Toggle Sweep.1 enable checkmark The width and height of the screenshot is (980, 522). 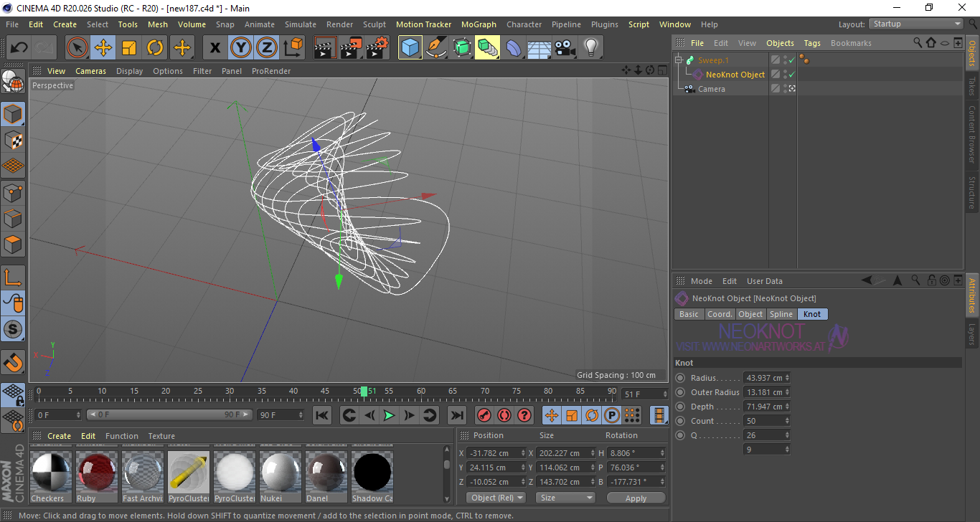click(x=792, y=60)
